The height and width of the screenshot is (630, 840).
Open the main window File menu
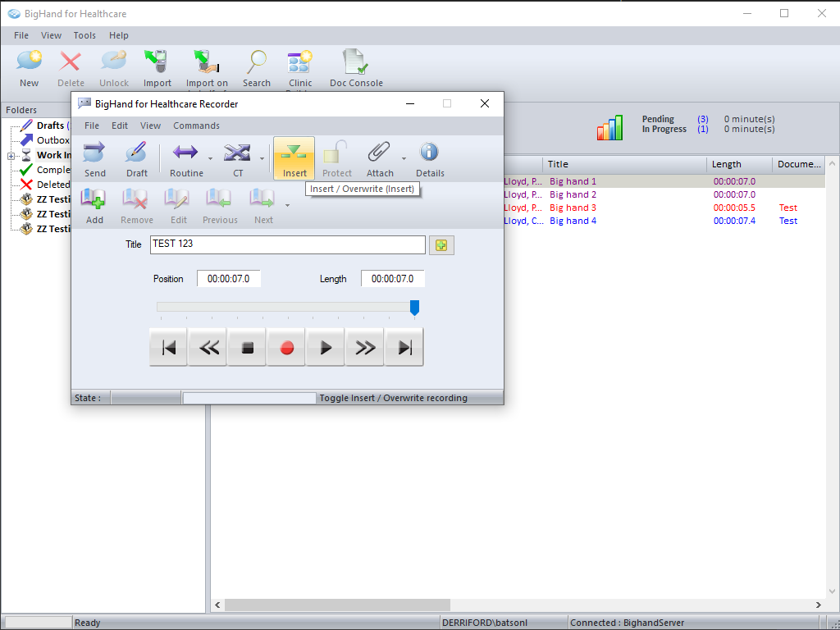click(21, 35)
